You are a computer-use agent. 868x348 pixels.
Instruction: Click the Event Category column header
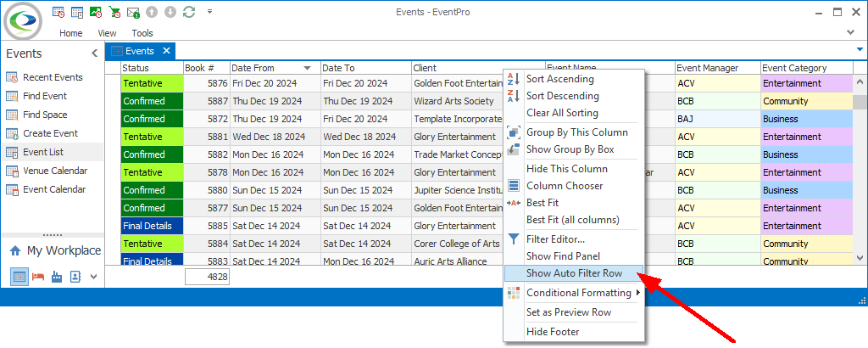point(807,68)
